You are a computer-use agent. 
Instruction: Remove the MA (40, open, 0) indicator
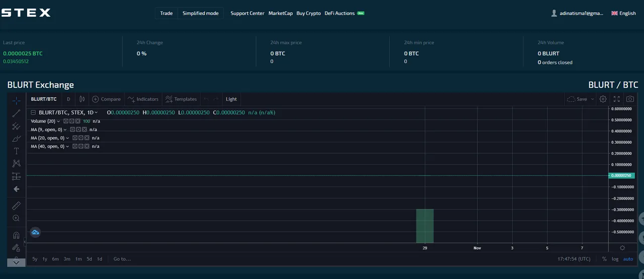pyautogui.click(x=87, y=146)
